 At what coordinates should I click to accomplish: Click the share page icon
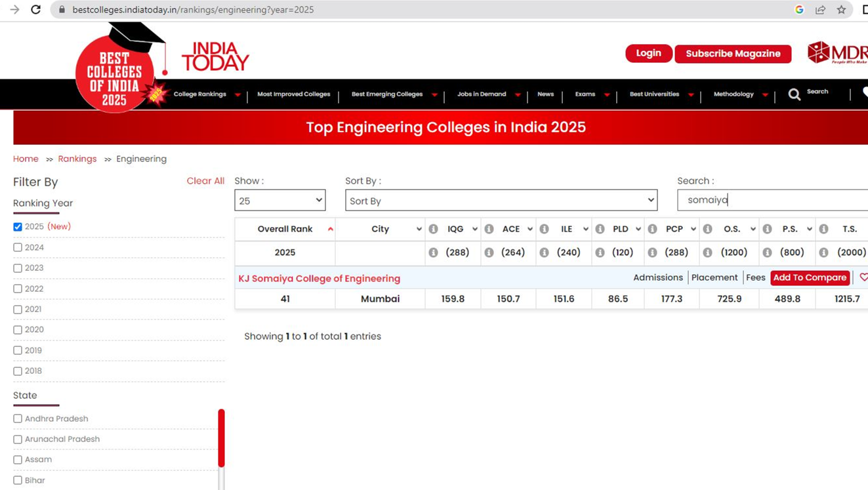[x=820, y=10]
